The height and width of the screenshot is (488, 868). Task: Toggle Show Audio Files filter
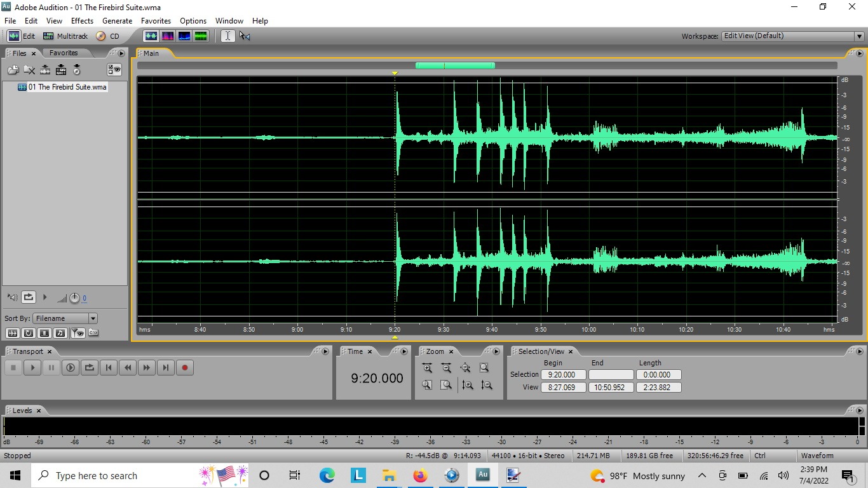[13, 333]
